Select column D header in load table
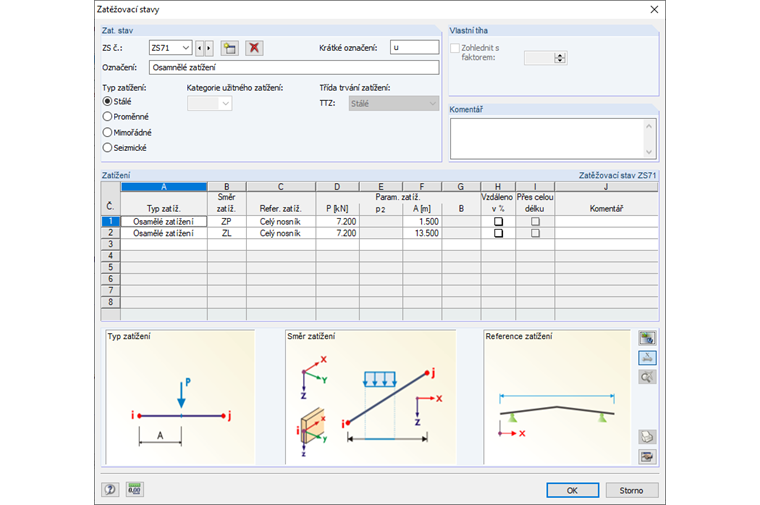 point(337,187)
